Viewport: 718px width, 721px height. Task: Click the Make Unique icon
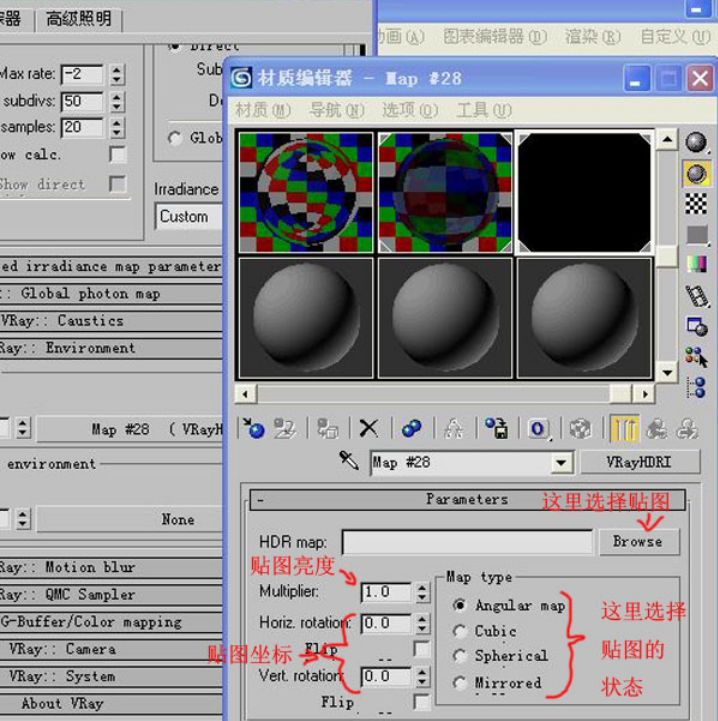point(454,429)
